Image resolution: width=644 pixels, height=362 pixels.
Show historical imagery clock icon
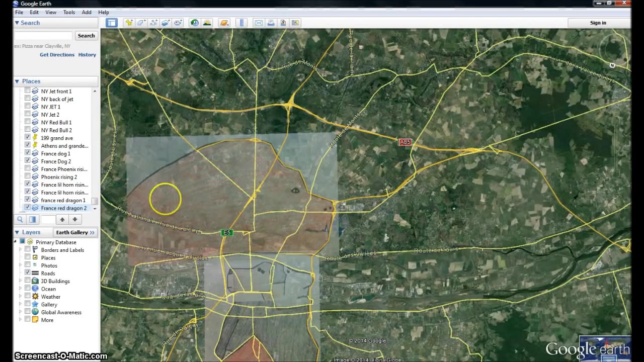[x=194, y=23]
